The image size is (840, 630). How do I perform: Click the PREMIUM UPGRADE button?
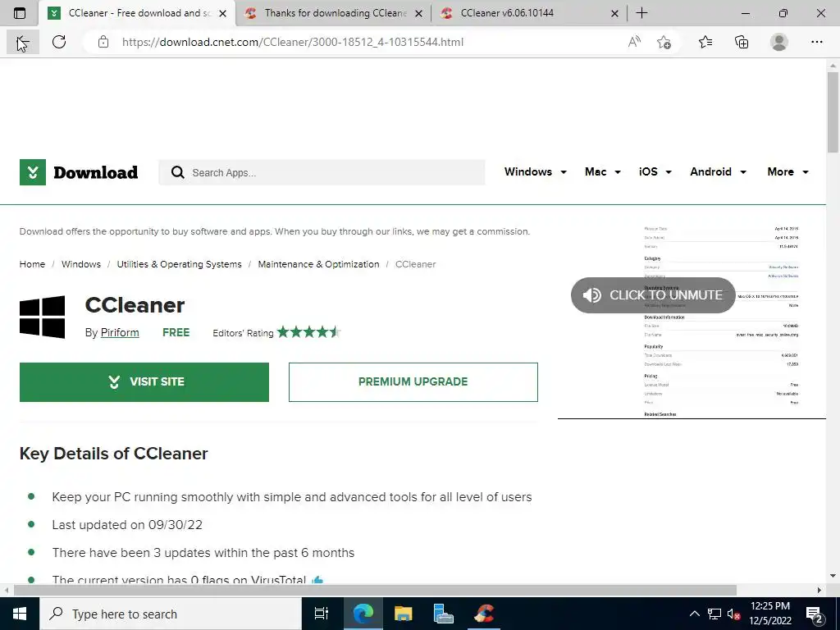coord(413,382)
